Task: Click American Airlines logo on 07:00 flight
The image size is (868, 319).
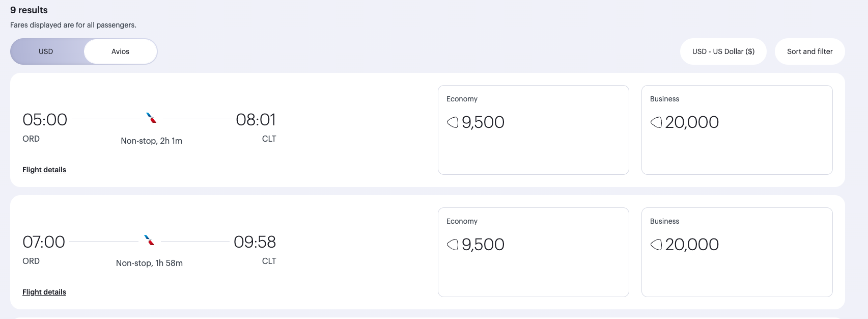Action: coord(149,241)
